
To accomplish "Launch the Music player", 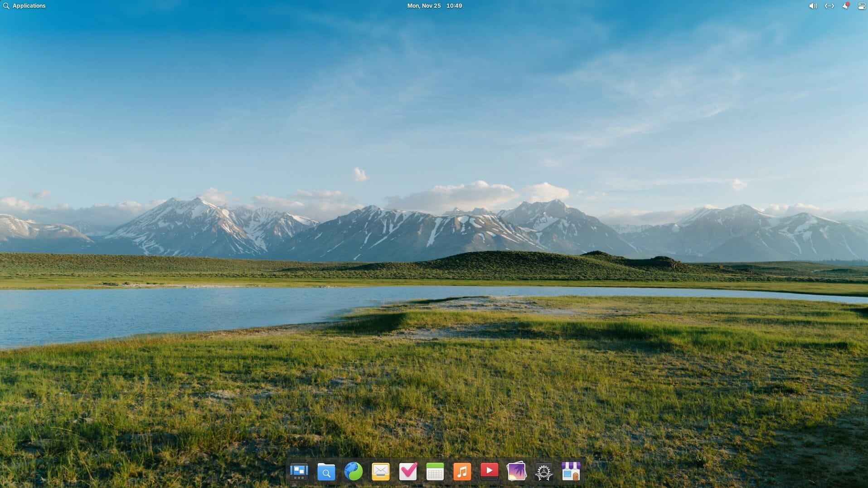I will (x=462, y=472).
